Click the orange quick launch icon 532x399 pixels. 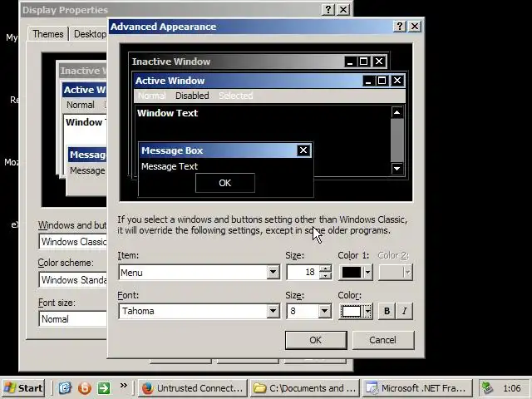tap(85, 388)
